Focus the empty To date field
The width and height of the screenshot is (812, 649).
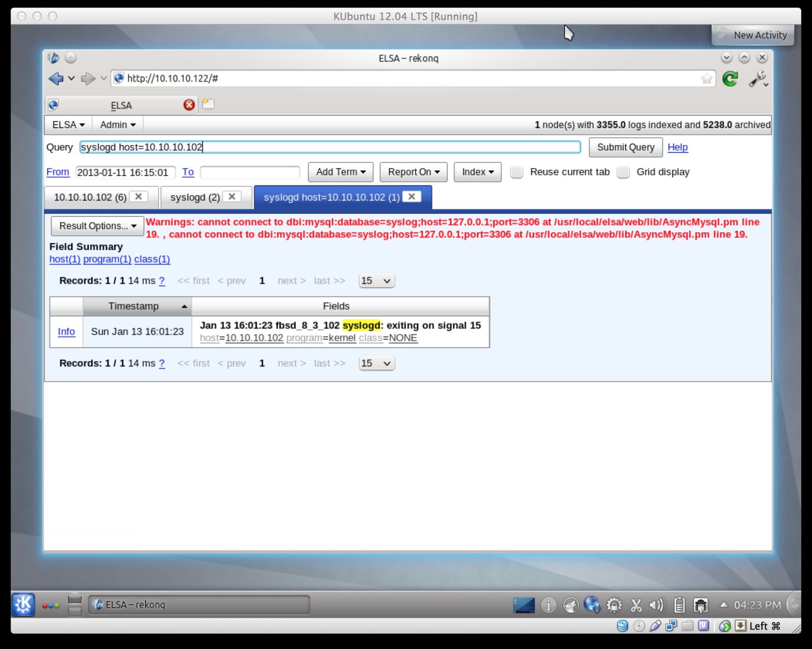(250, 173)
